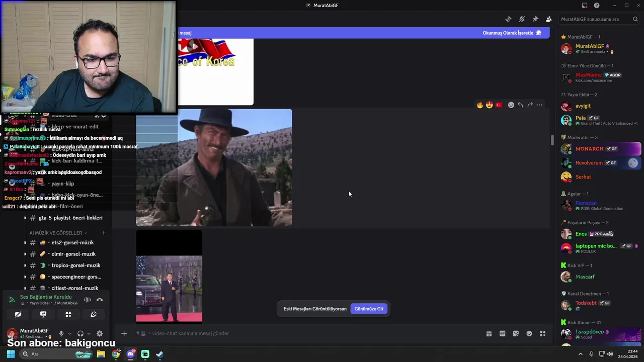Toggle microphone mute in user panel
This screenshot has width=644, height=362.
61,333
